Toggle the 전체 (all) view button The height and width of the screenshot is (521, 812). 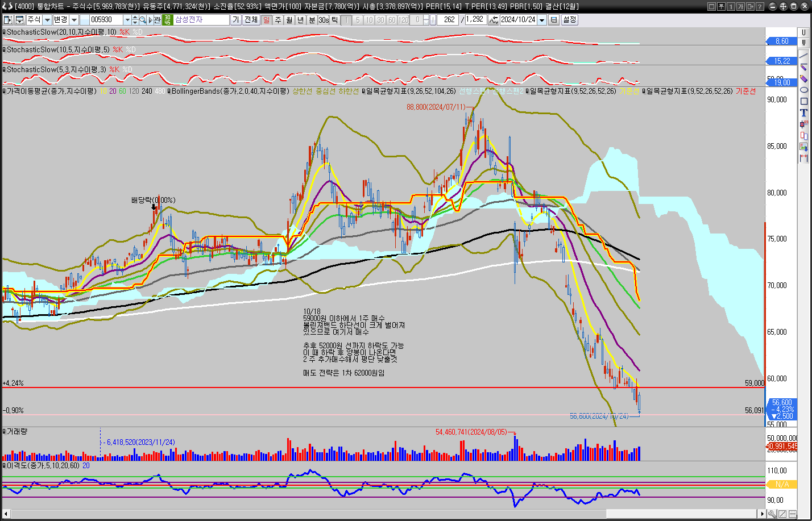[251, 20]
